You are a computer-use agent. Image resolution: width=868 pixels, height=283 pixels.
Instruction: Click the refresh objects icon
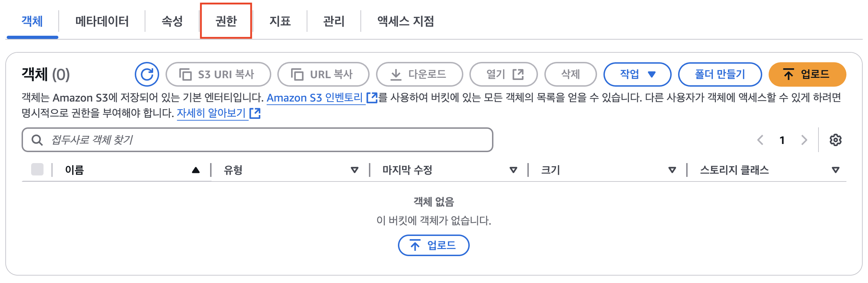point(147,74)
